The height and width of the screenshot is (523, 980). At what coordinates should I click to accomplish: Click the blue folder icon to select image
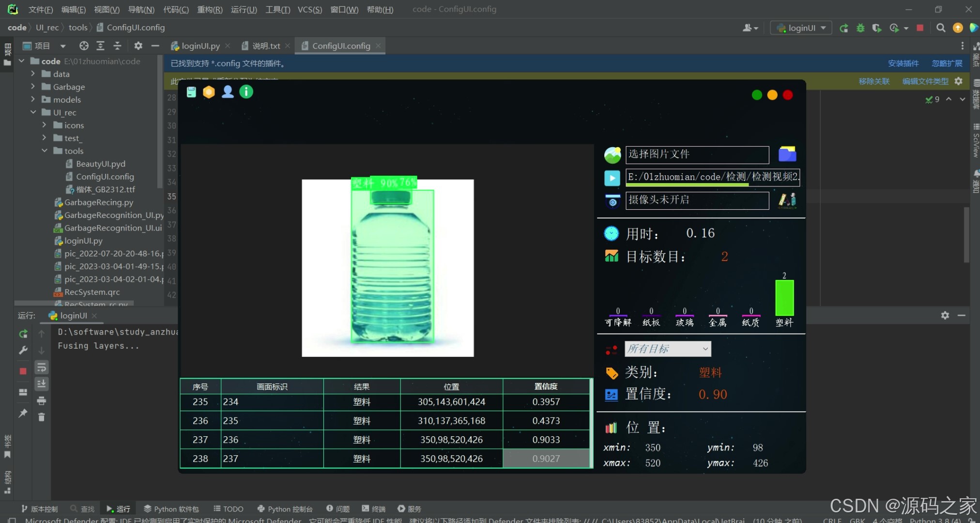tap(787, 154)
